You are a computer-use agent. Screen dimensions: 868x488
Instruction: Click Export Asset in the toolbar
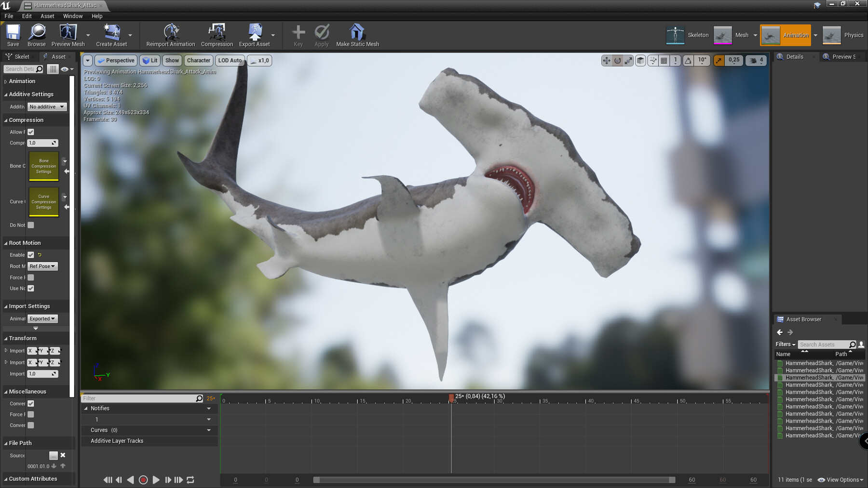point(255,35)
